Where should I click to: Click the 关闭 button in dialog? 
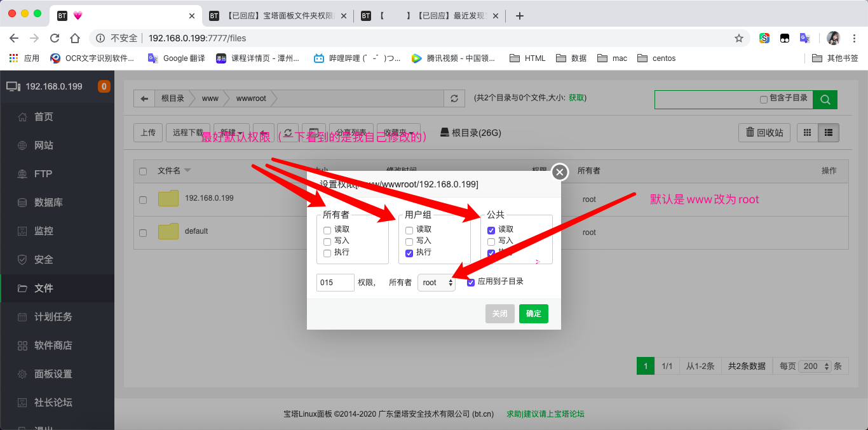click(500, 314)
